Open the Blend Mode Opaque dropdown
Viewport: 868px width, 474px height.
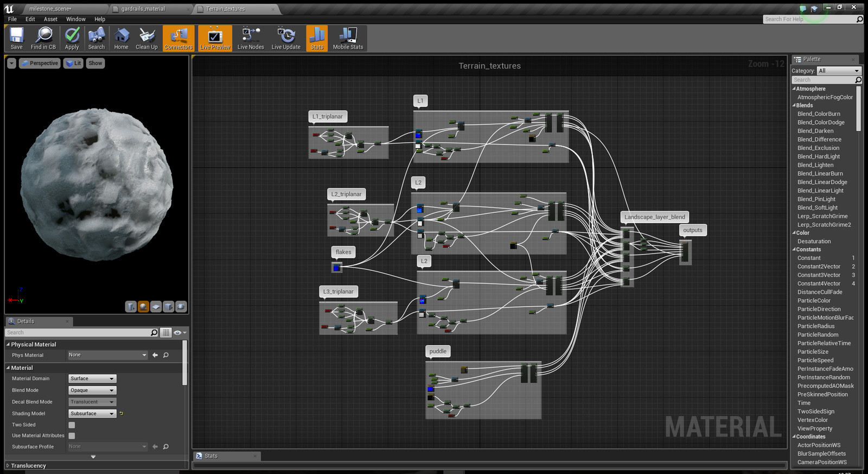click(x=92, y=390)
